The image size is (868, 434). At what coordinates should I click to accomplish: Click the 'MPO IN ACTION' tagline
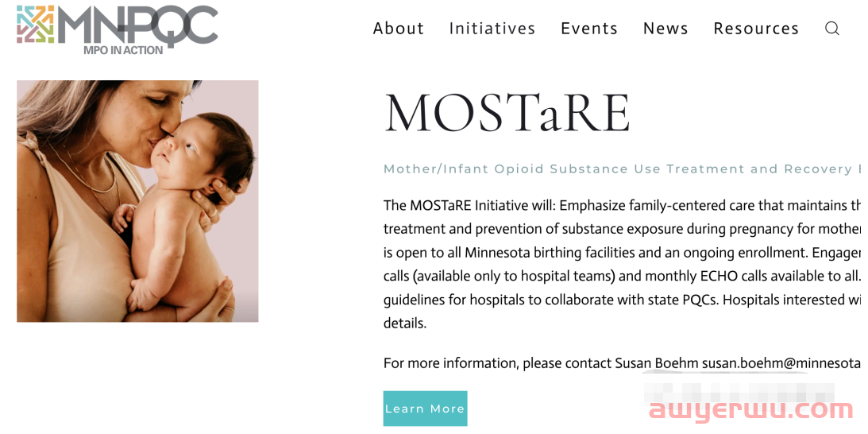click(123, 50)
